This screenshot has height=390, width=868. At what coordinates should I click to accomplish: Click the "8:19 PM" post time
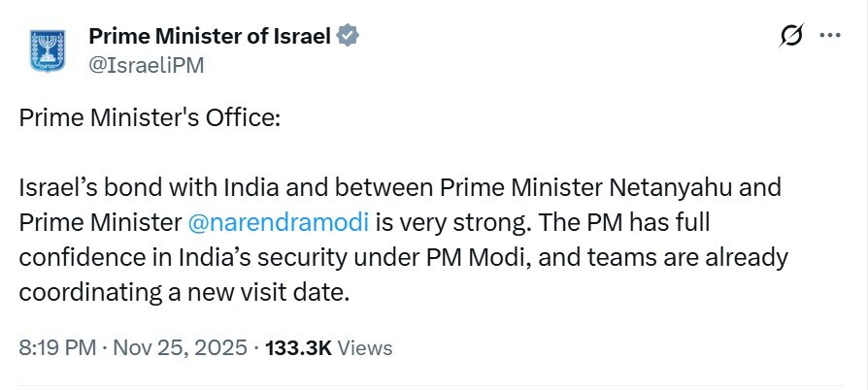click(53, 347)
